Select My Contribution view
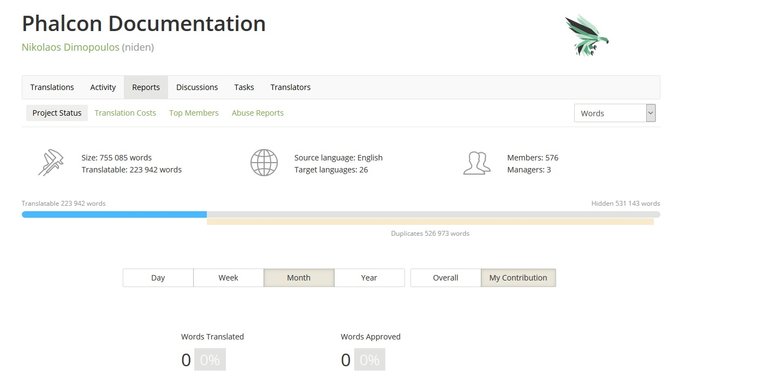 point(518,277)
